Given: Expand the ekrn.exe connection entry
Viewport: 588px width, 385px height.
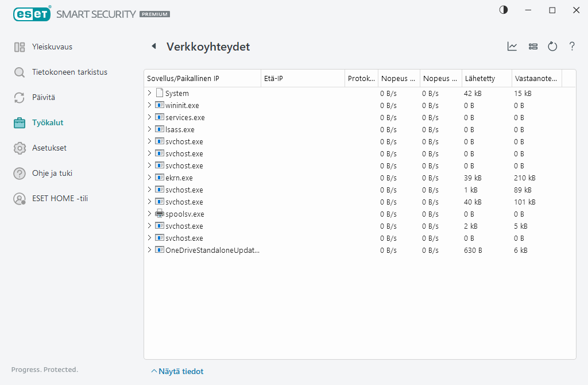Looking at the screenshot, I should pos(150,178).
